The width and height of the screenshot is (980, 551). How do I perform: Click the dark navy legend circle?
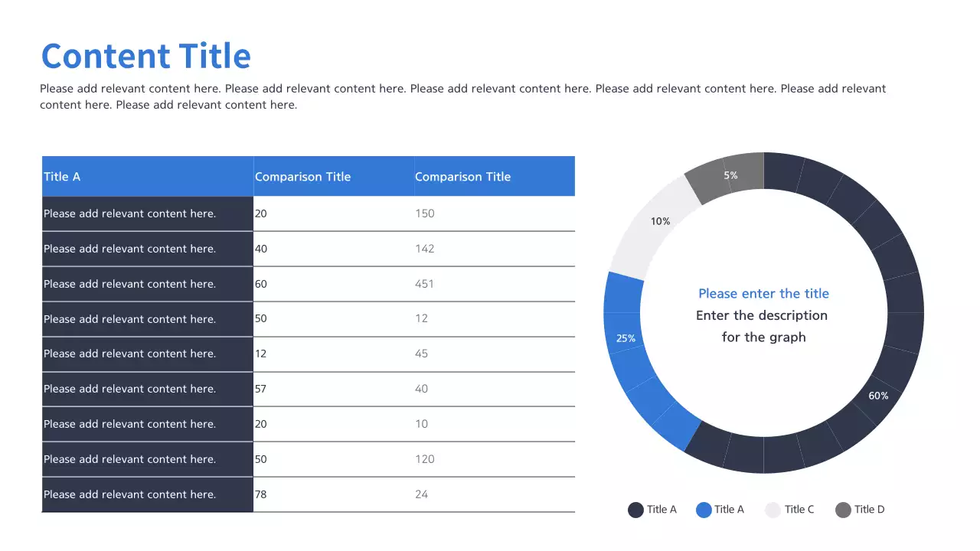[635, 510]
